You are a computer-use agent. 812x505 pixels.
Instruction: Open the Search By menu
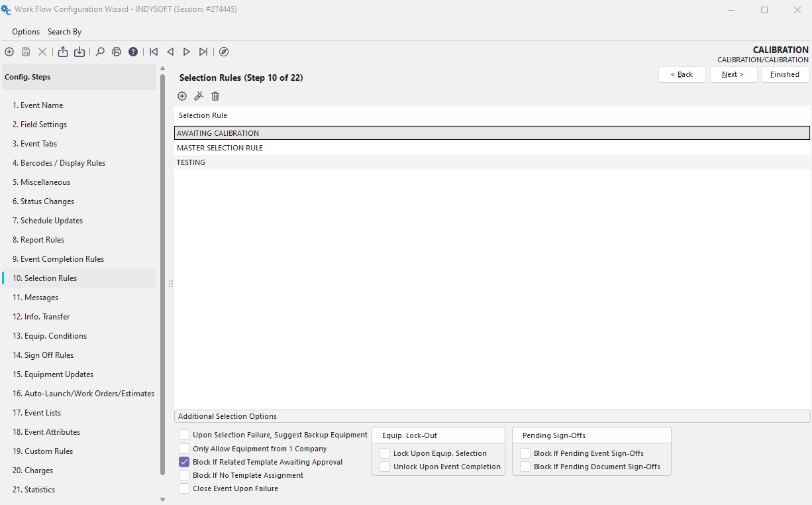(64, 32)
